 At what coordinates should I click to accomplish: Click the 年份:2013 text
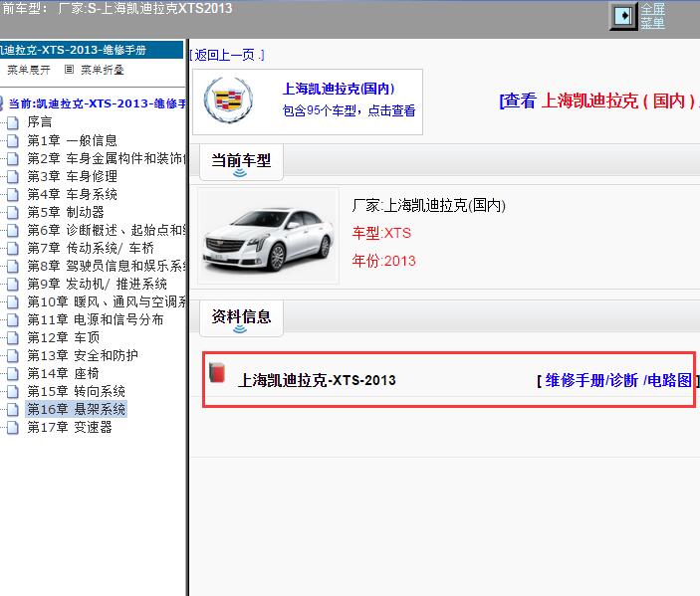[383, 261]
